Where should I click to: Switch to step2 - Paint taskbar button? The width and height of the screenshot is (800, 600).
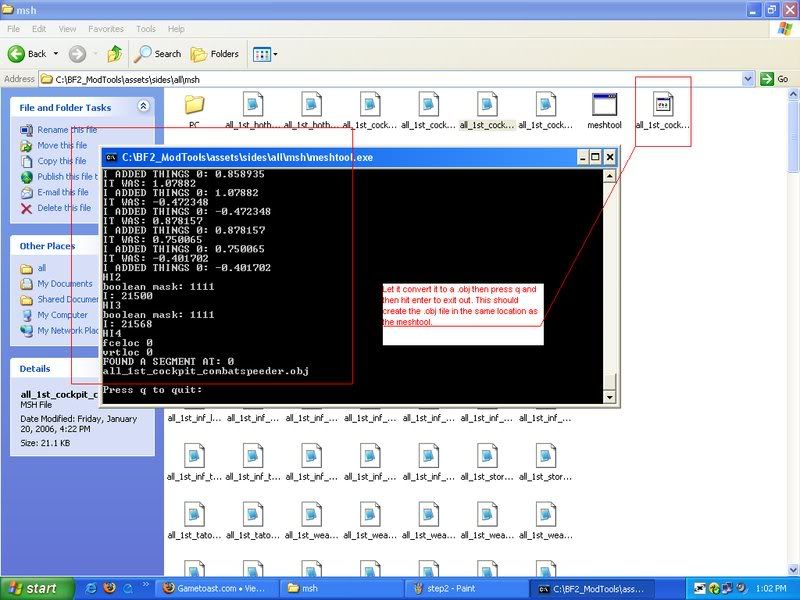click(x=466, y=588)
